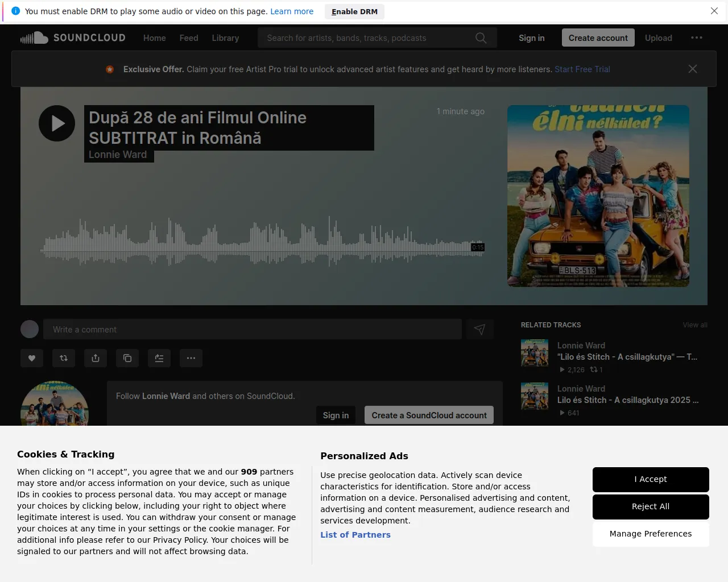Open Lonnie Ward profile avatar

point(55,404)
